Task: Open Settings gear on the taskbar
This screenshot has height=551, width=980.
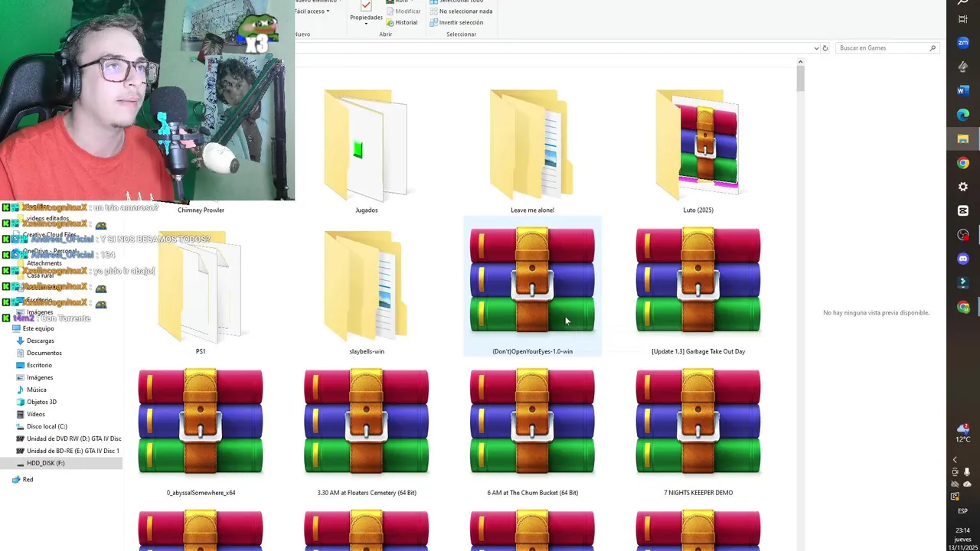Action: tap(963, 187)
